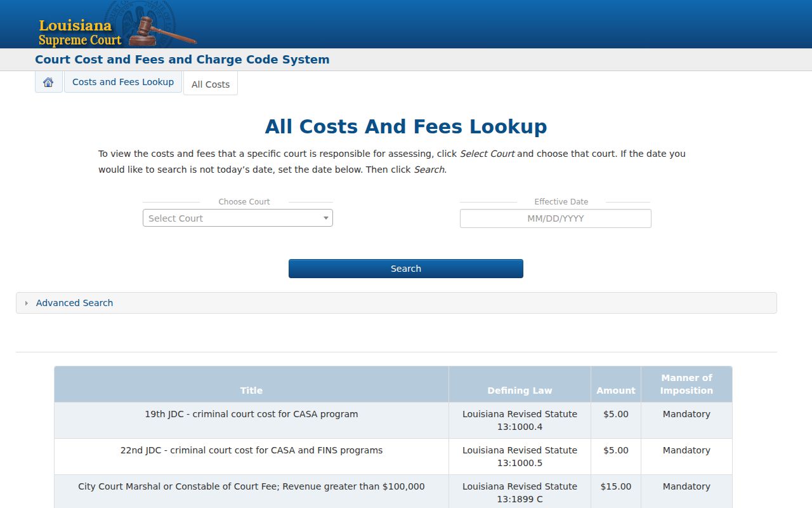Click '19th JDC - criminal court cost for CASA program'

pyautogui.click(x=251, y=414)
